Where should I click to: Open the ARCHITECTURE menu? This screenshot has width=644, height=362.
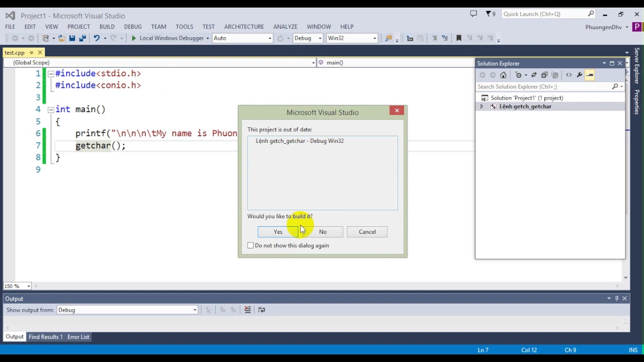click(x=244, y=27)
